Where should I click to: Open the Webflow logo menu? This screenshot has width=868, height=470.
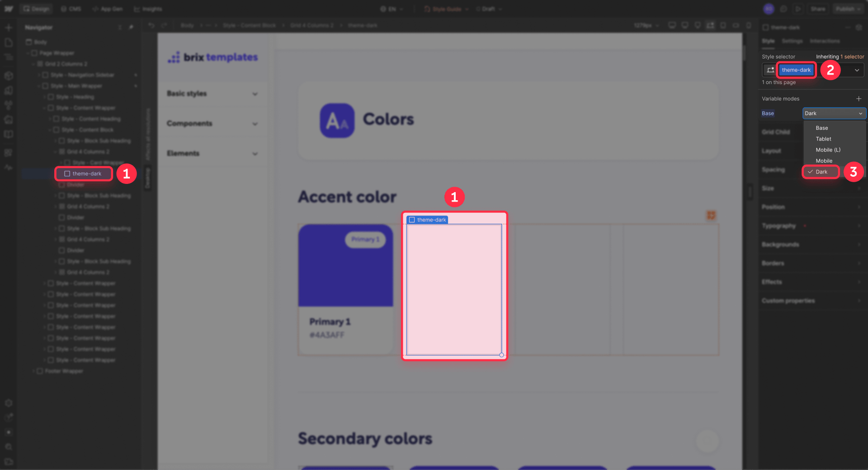[9, 9]
